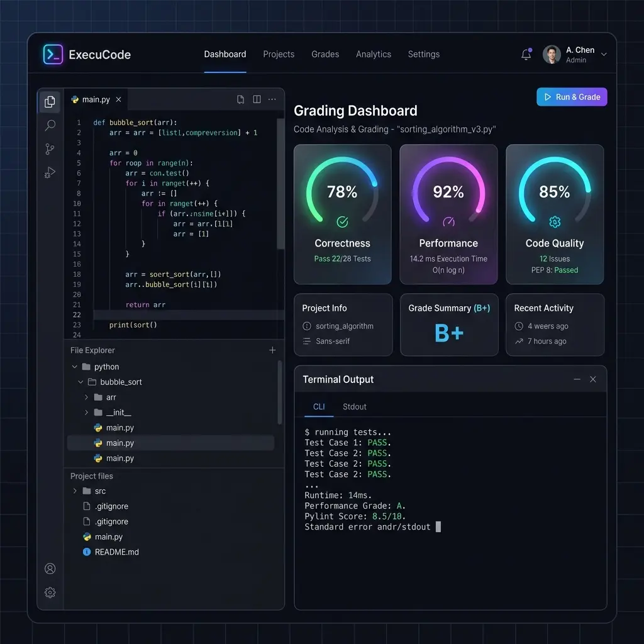
Task: Select the CLI terminal tab
Action: click(319, 407)
